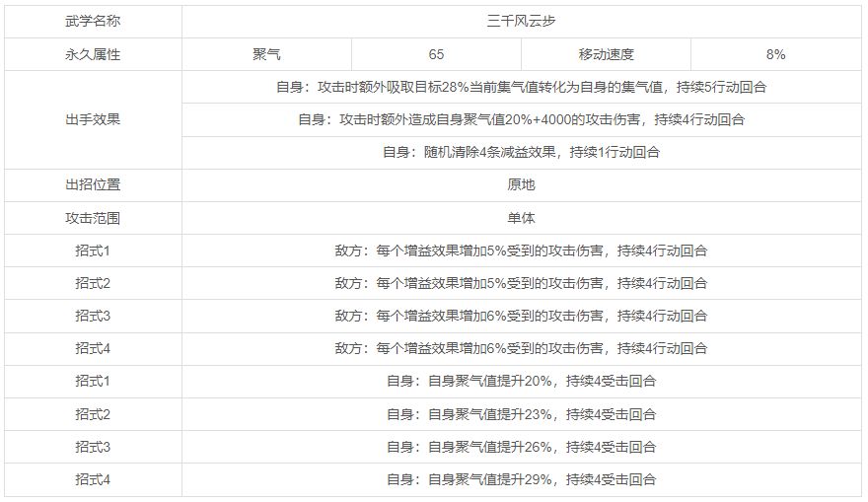868x502 pixels.
Task: Click 招式3 label of the 聚气值提升26% row
Action: point(93,447)
